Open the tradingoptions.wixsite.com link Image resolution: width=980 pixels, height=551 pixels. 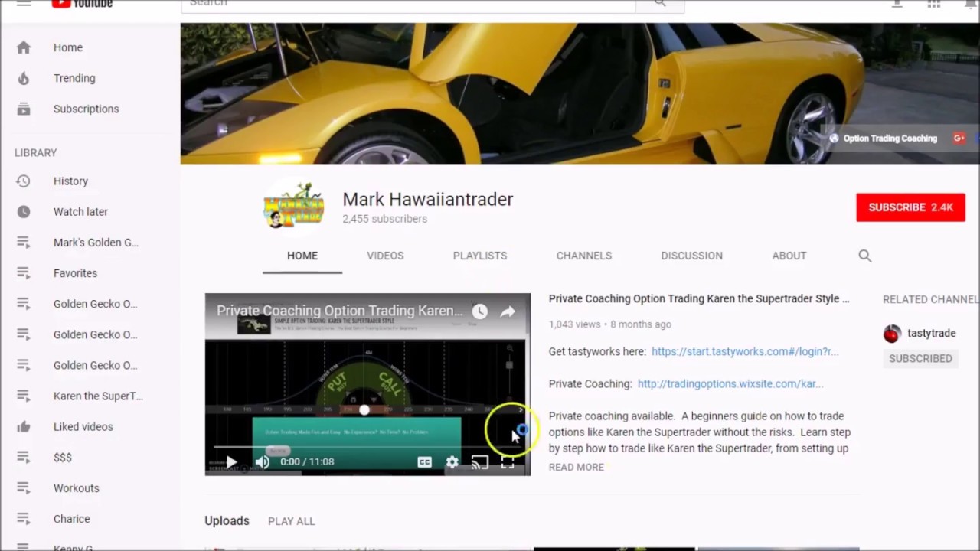point(730,384)
